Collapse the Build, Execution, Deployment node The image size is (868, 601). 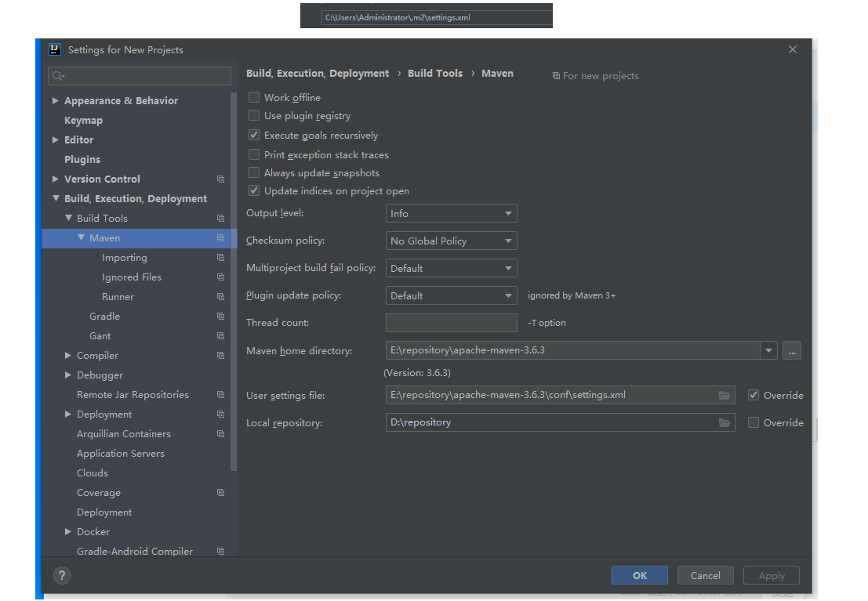tap(56, 198)
